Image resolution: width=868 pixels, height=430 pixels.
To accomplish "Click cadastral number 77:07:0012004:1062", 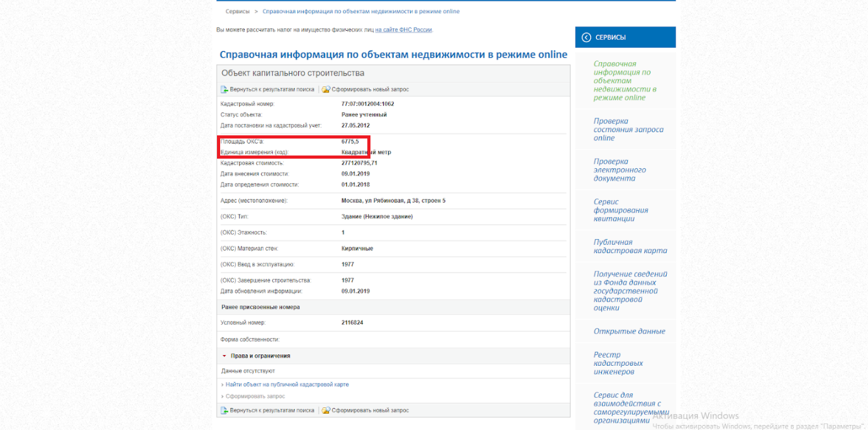I will 368,104.
